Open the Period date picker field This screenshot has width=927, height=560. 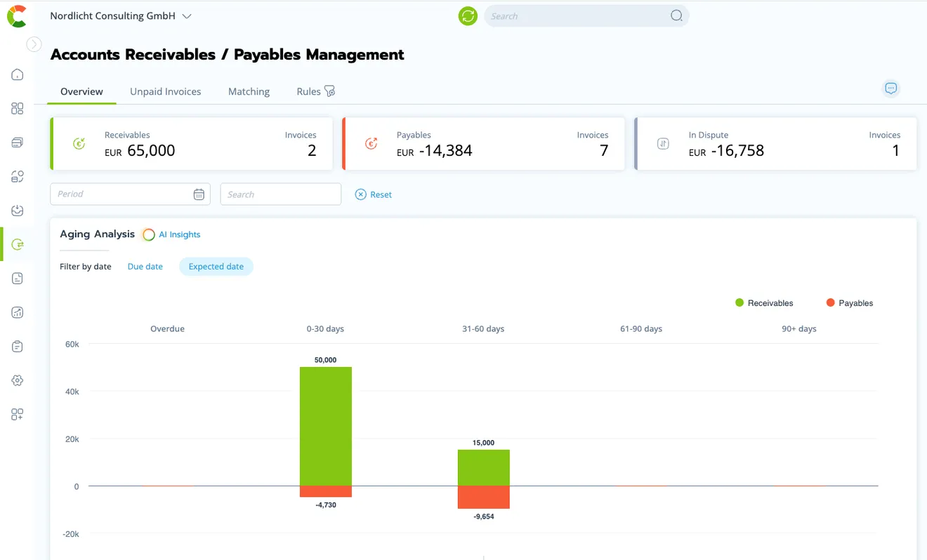click(x=130, y=194)
